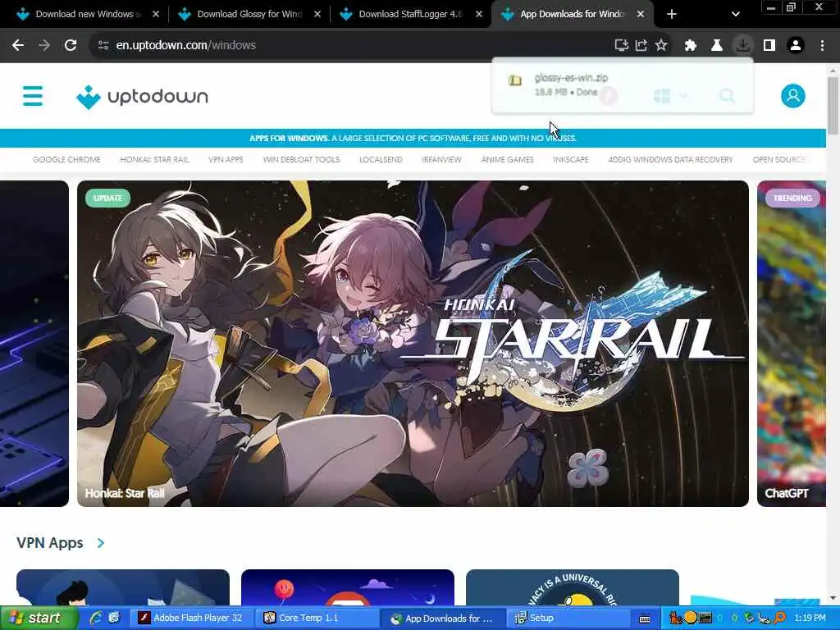Expand the VPN Apps section arrow

click(x=101, y=543)
